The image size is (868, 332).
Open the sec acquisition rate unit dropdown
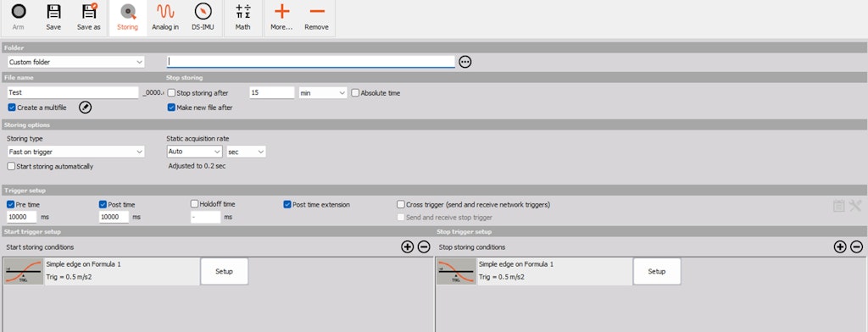click(x=246, y=151)
